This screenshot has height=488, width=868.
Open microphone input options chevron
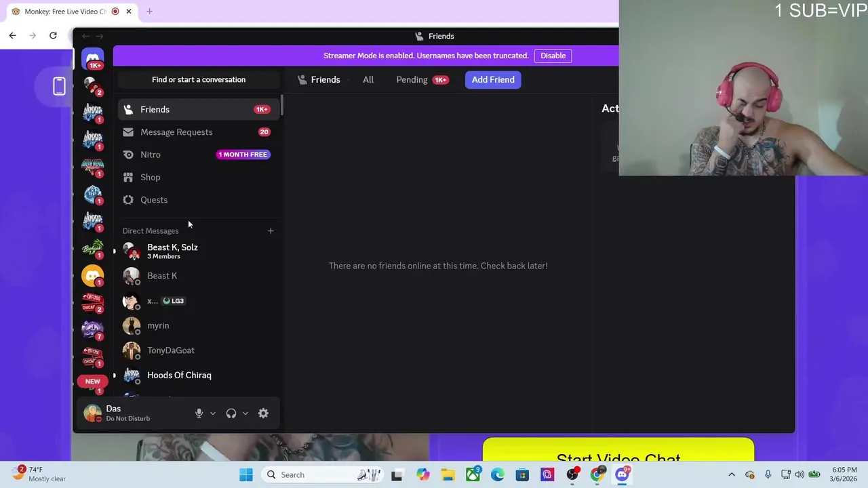[212, 413]
